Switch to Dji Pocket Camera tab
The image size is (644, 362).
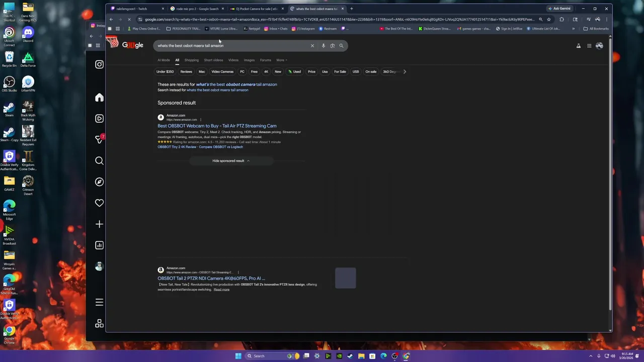(x=257, y=9)
